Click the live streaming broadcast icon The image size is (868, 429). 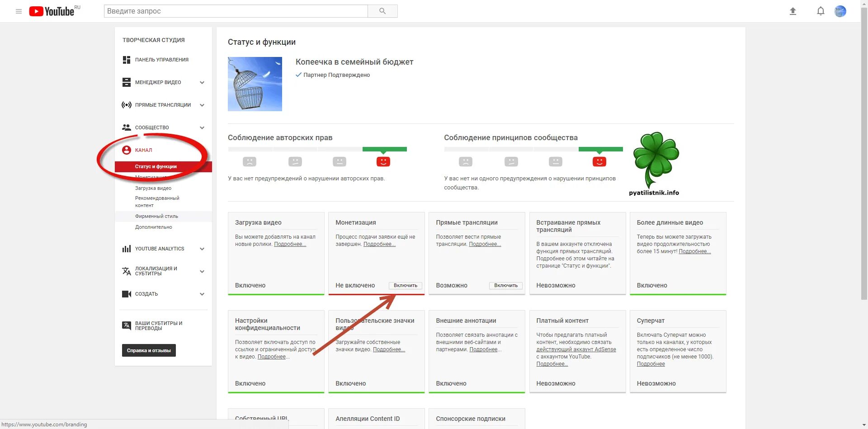127,105
